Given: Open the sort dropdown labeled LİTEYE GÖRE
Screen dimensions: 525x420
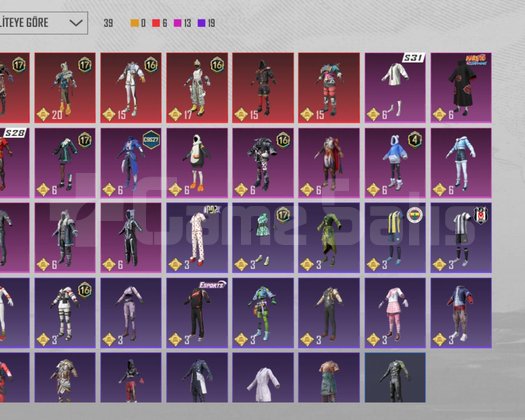Looking at the screenshot, I should (44, 23).
